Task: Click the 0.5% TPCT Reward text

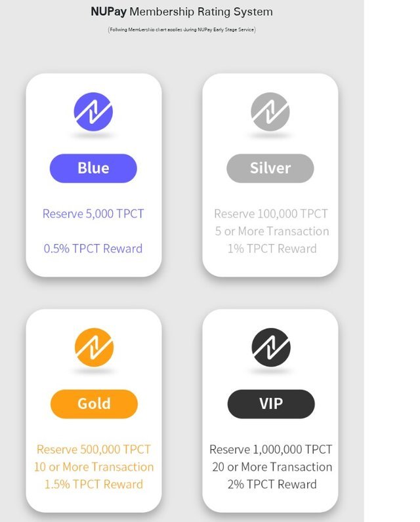Action: 93,249
